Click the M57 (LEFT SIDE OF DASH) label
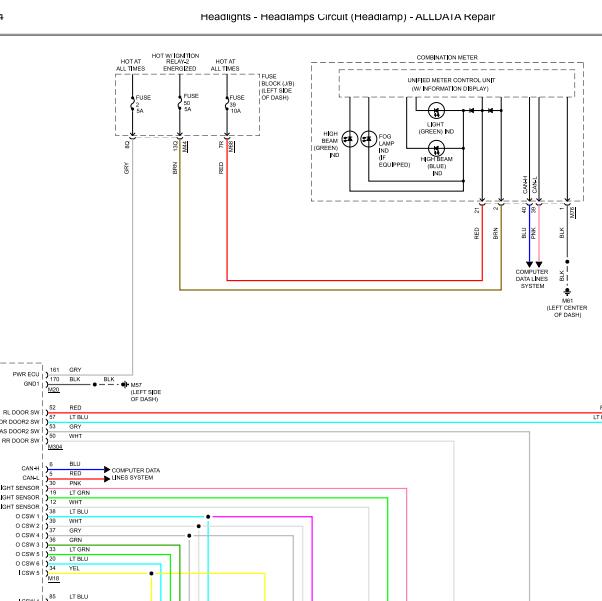Viewport: 602px width, 601px height. tap(146, 392)
